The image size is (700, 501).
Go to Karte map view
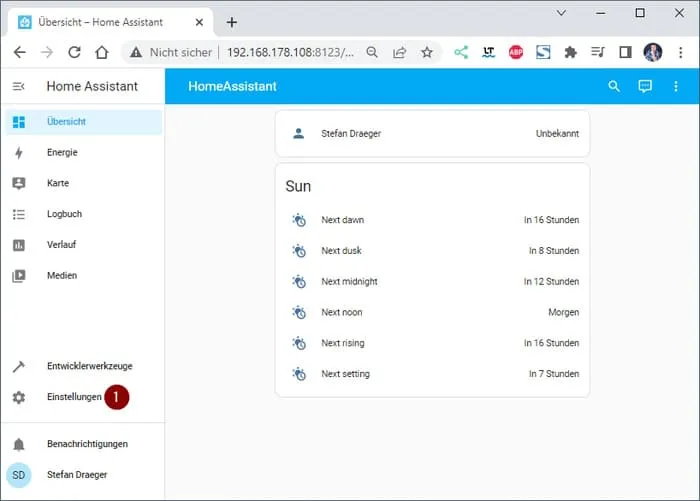[58, 184]
